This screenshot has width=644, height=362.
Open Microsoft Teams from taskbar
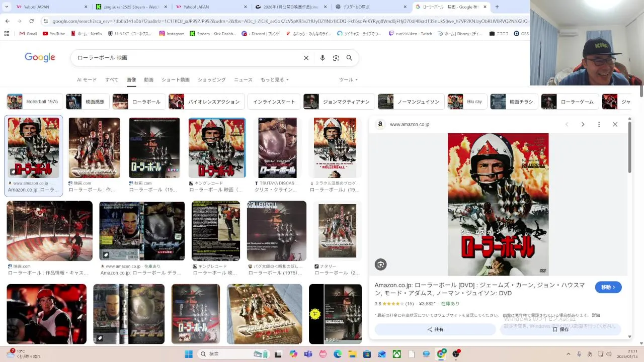[308, 354]
